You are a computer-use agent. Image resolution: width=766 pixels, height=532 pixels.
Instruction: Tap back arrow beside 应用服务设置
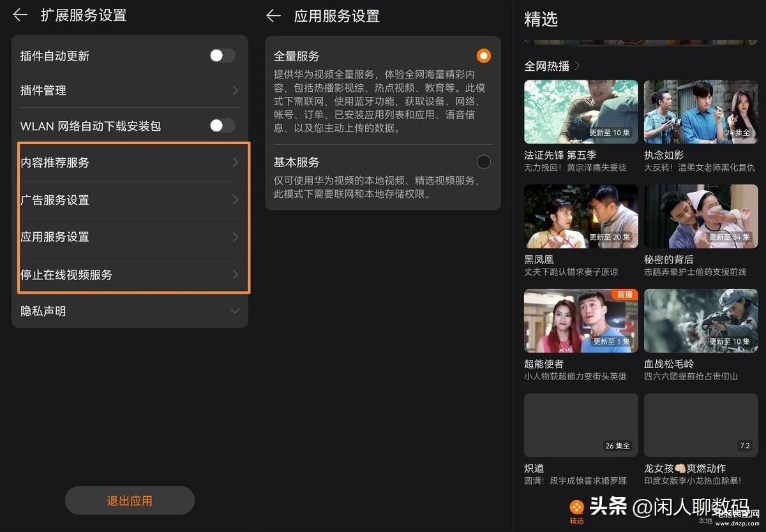coord(274,16)
